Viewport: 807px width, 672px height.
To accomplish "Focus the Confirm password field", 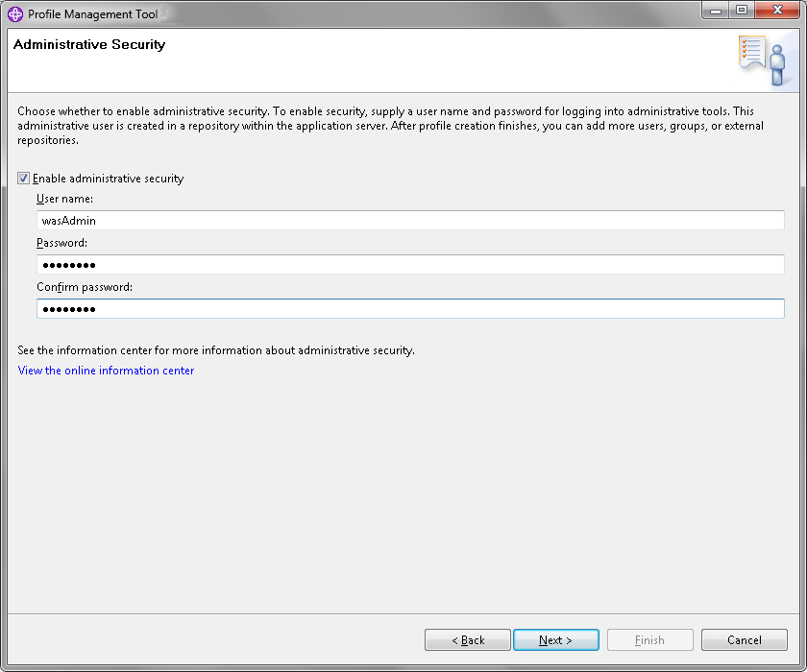I will pyautogui.click(x=410, y=309).
